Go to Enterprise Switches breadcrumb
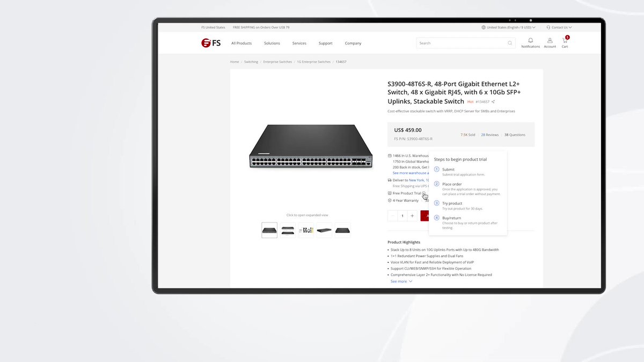Viewport: 644px width, 362px height. coord(277,62)
